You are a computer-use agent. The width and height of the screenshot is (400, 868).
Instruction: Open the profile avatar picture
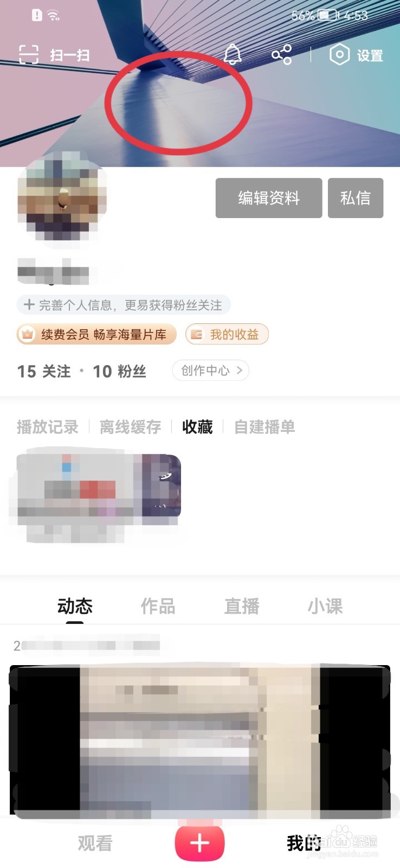pos(62,200)
